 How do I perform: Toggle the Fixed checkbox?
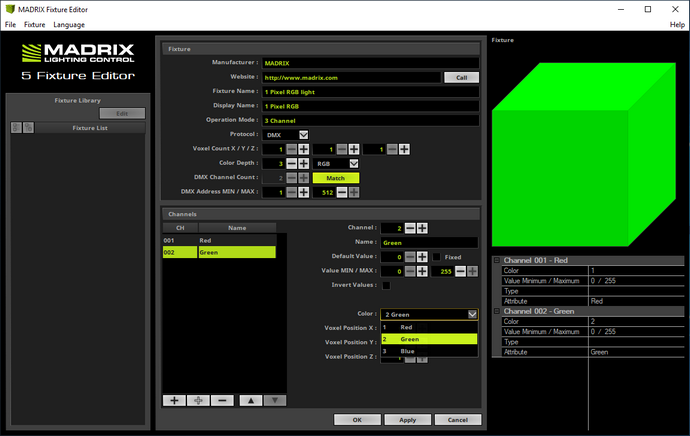point(437,257)
